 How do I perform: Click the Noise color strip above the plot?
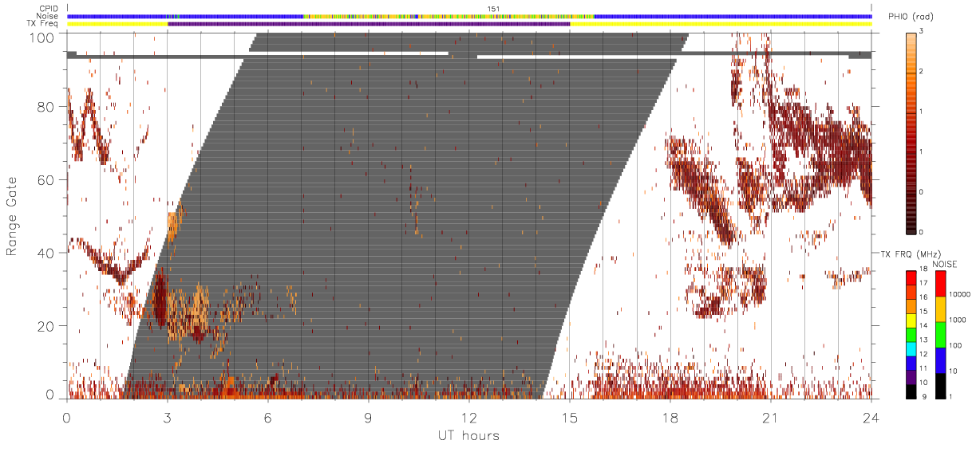pos(469,16)
